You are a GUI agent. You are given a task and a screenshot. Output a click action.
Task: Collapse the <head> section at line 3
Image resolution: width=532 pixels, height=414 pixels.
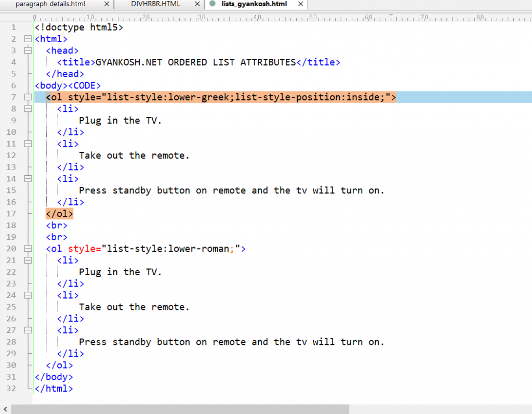click(28, 50)
